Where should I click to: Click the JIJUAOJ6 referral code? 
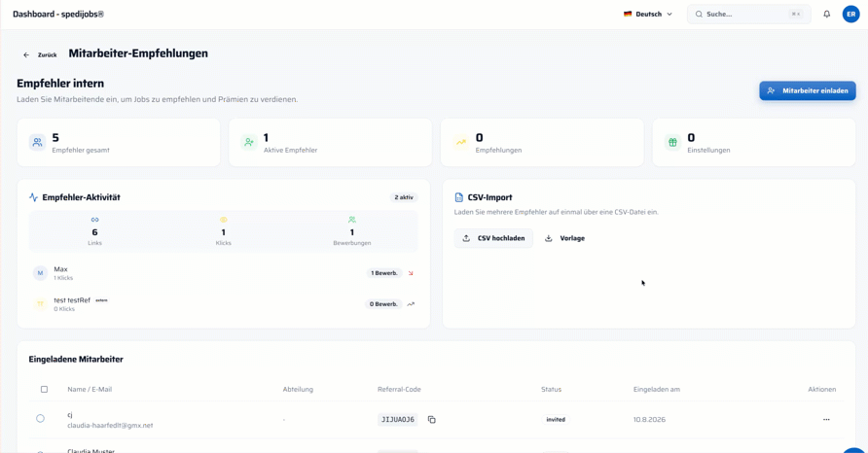pyautogui.click(x=398, y=420)
